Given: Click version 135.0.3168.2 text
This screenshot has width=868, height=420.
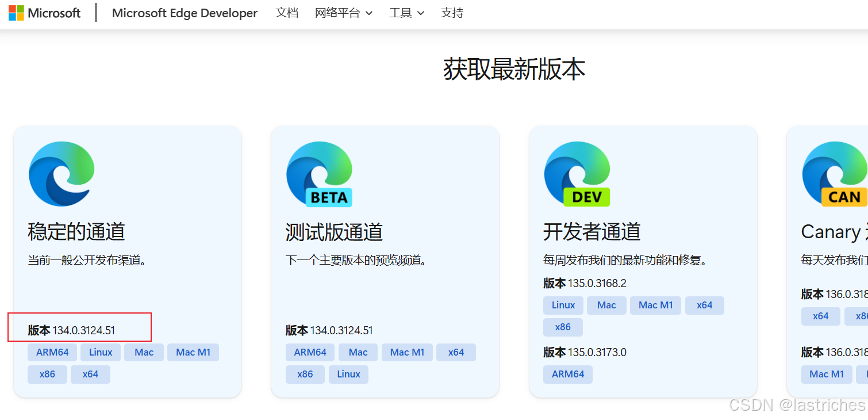Looking at the screenshot, I should click(x=585, y=283).
